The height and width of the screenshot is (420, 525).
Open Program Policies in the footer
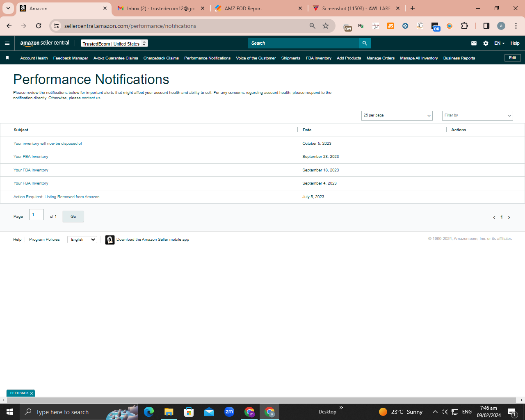[x=44, y=240]
